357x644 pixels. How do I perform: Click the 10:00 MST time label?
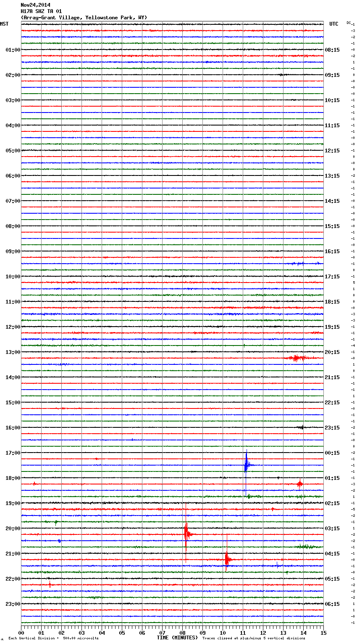(13, 277)
